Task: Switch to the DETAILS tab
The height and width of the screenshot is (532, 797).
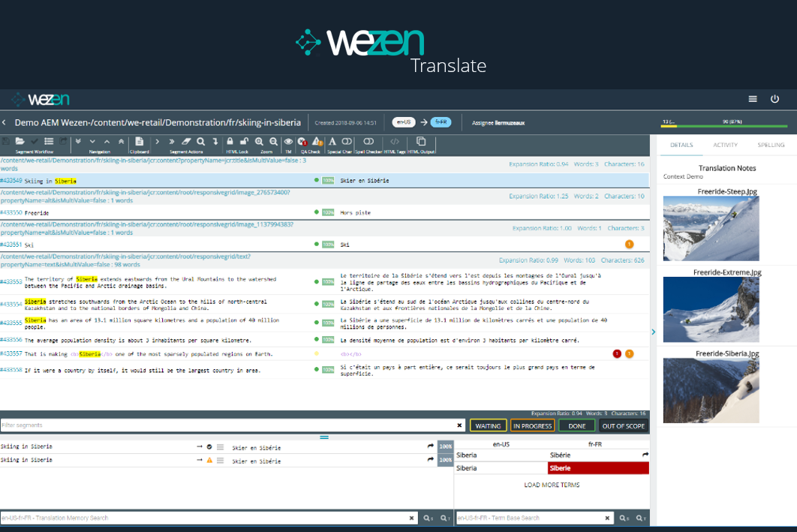Action: pyautogui.click(x=681, y=145)
